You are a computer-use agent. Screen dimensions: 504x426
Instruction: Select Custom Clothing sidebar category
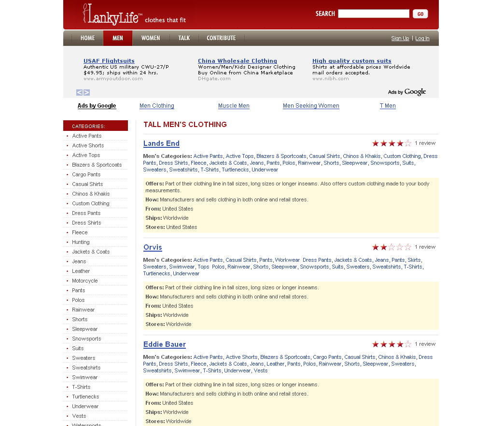(x=91, y=203)
